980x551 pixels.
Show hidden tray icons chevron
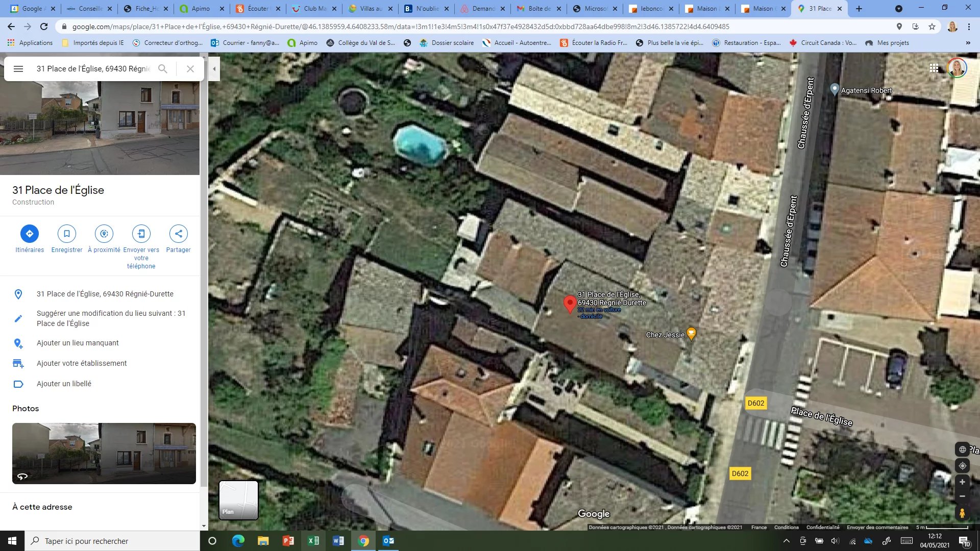(787, 541)
